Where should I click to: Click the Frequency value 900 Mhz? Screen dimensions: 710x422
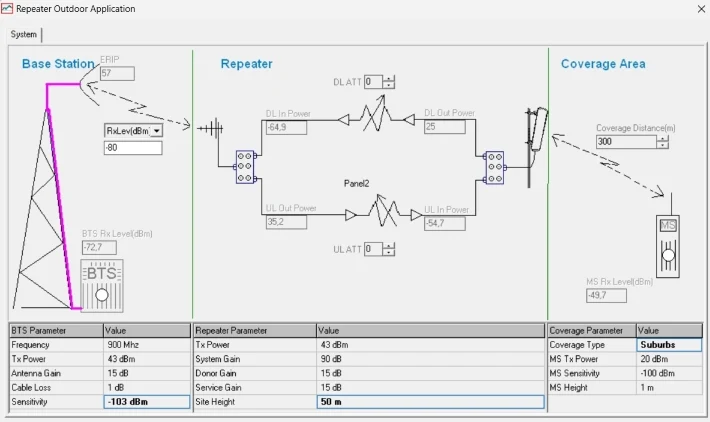click(147, 345)
